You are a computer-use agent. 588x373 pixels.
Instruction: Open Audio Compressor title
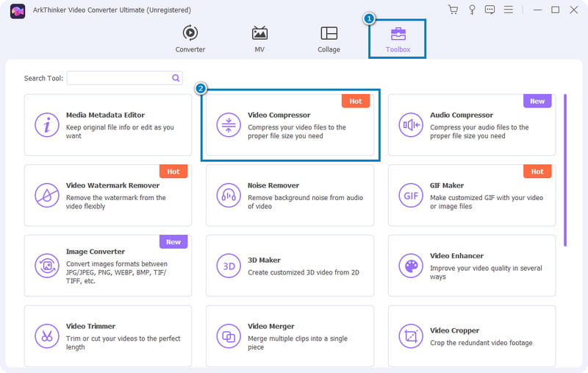click(462, 116)
